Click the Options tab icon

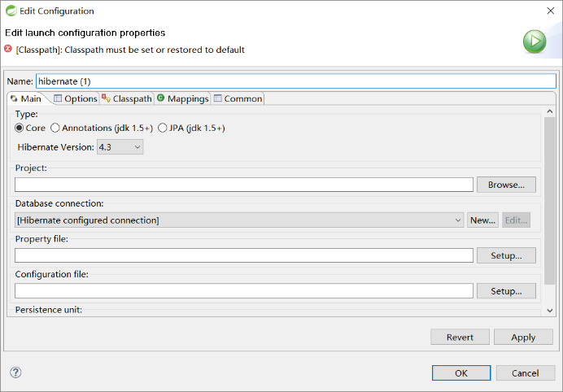(x=58, y=98)
